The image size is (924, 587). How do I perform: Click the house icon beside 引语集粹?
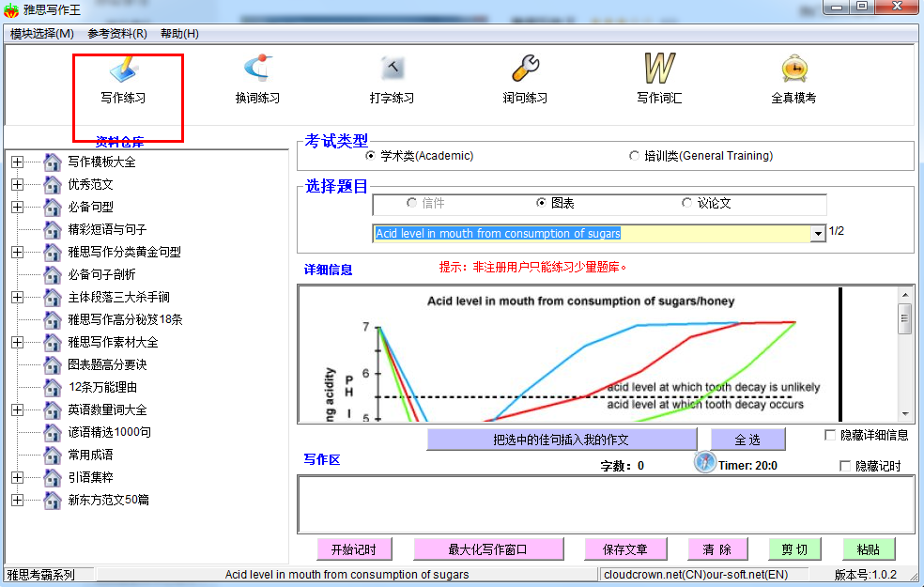click(53, 477)
